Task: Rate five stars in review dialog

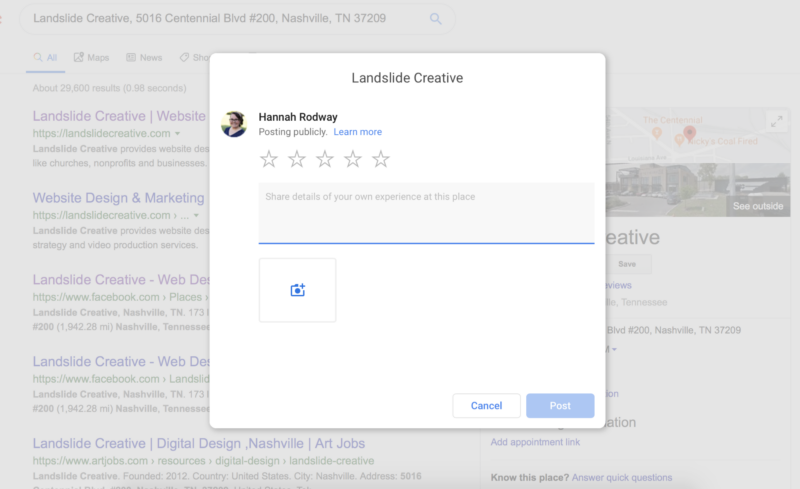Action: [381, 159]
